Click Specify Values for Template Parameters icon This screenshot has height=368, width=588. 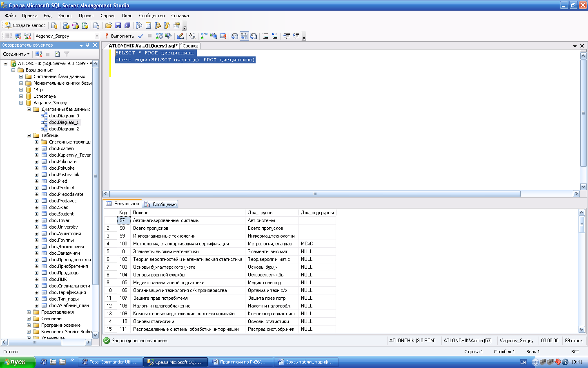tap(192, 36)
